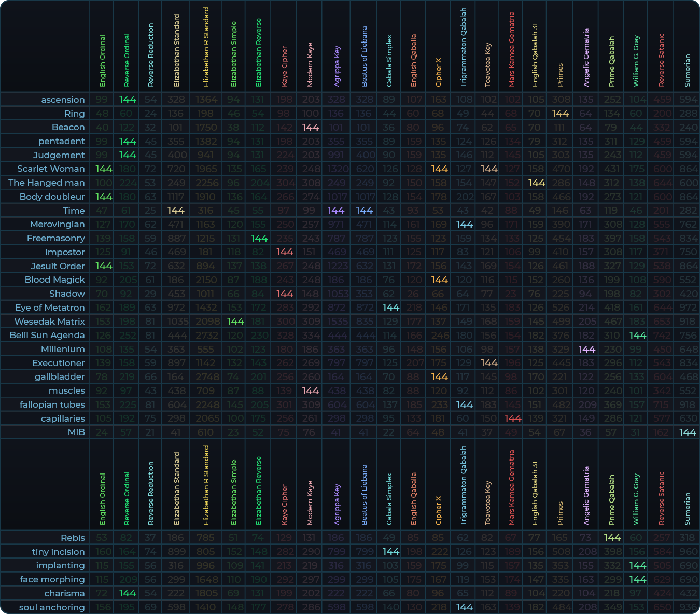Select the 'Belil Sun Agenda' phrase
Viewport: 700px width, 614px height.
coord(47,335)
